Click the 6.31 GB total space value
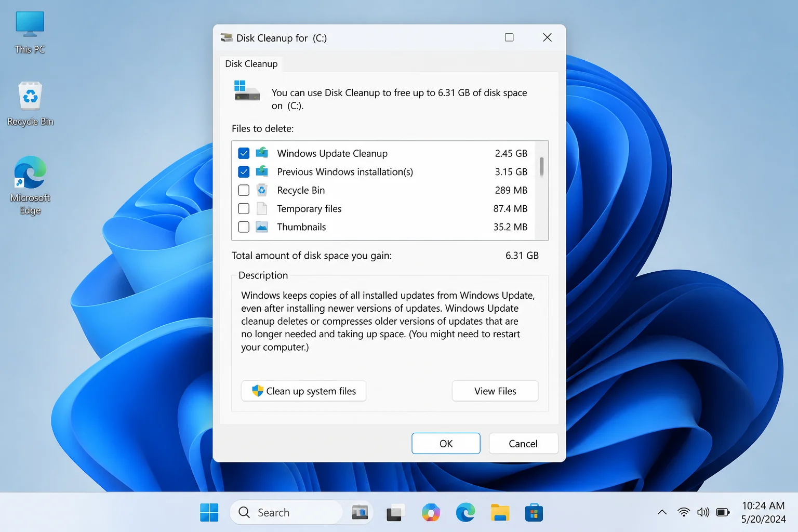The image size is (798, 532). [x=522, y=256]
